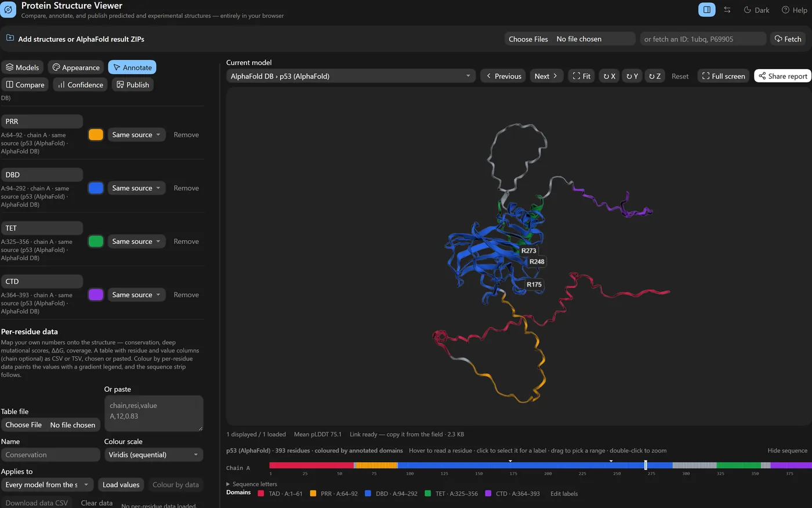The image size is (812, 508).
Task: Switch to the Confidence tab
Action: point(80,85)
